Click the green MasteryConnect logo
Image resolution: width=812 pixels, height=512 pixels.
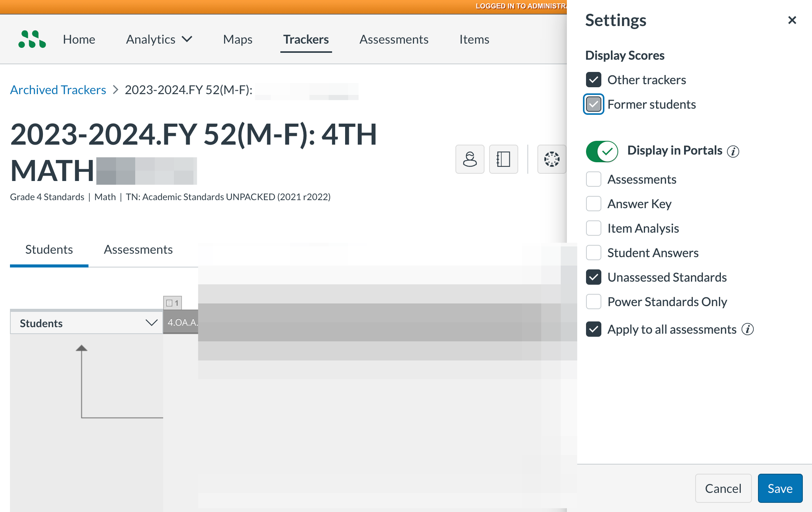pyautogui.click(x=32, y=39)
